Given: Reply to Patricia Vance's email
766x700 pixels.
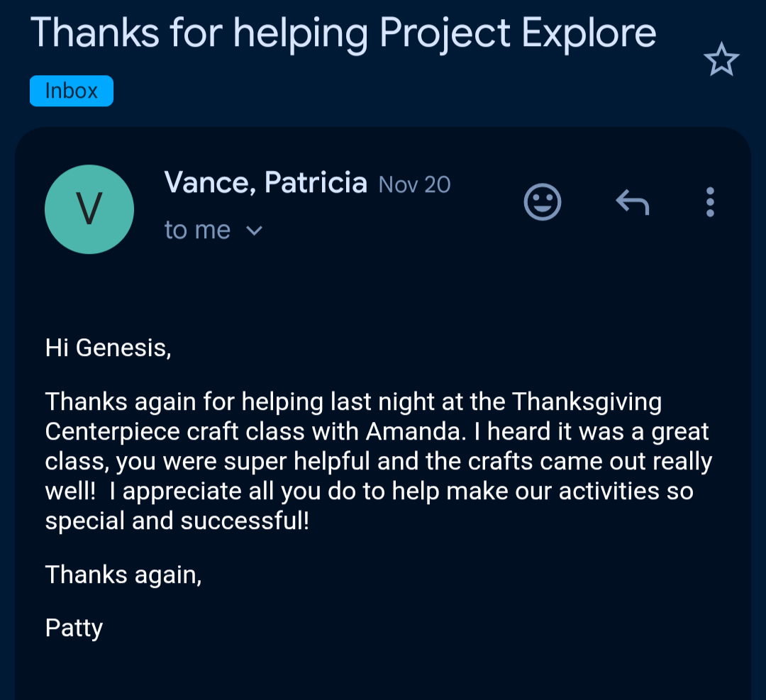Looking at the screenshot, I should click(x=632, y=202).
